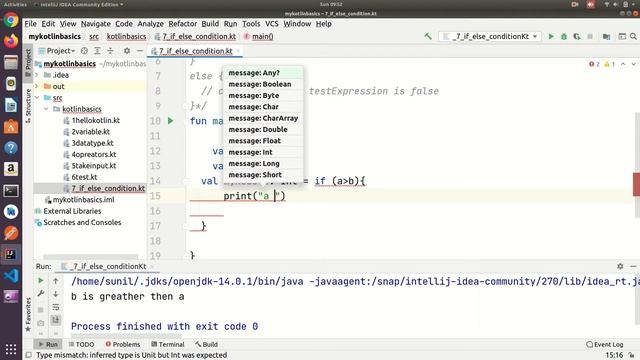Open the File menu
640x360 pixels.
[x=30, y=24]
